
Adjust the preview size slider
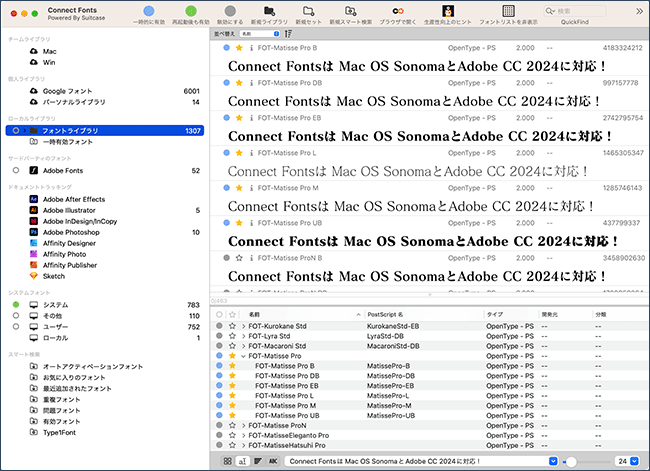pos(571,461)
